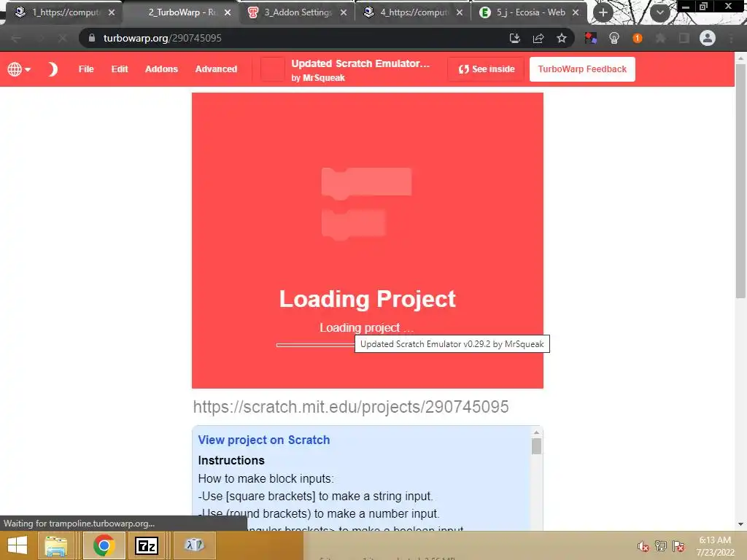Image resolution: width=747 pixels, height=560 pixels.
Task: Click the taskbar app with lambda icon
Action: point(194,545)
